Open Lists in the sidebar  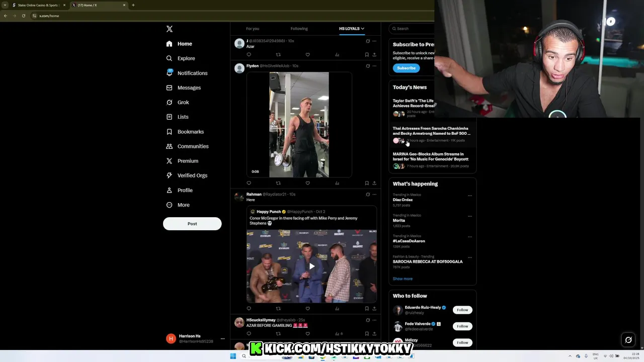click(x=177, y=117)
